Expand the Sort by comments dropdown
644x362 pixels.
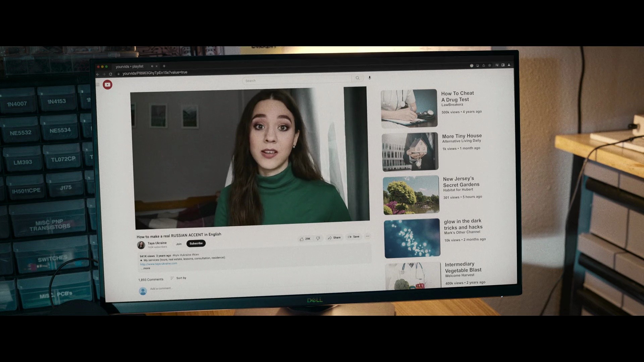[178, 278]
